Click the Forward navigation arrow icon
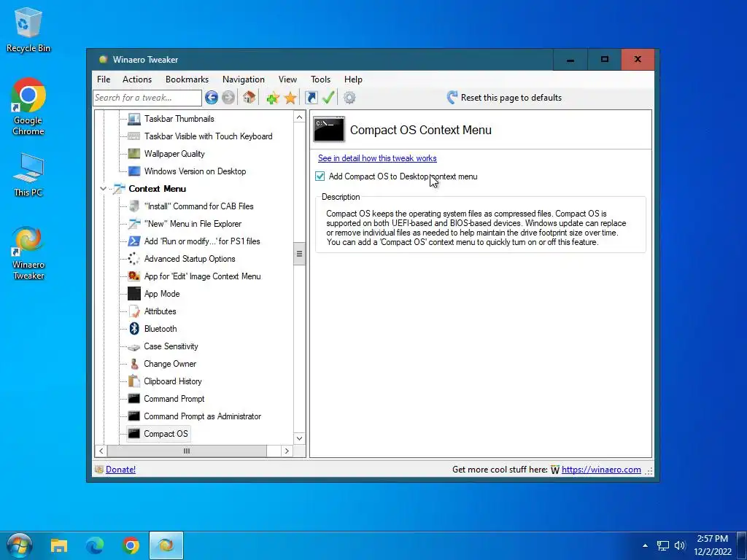 coord(228,98)
